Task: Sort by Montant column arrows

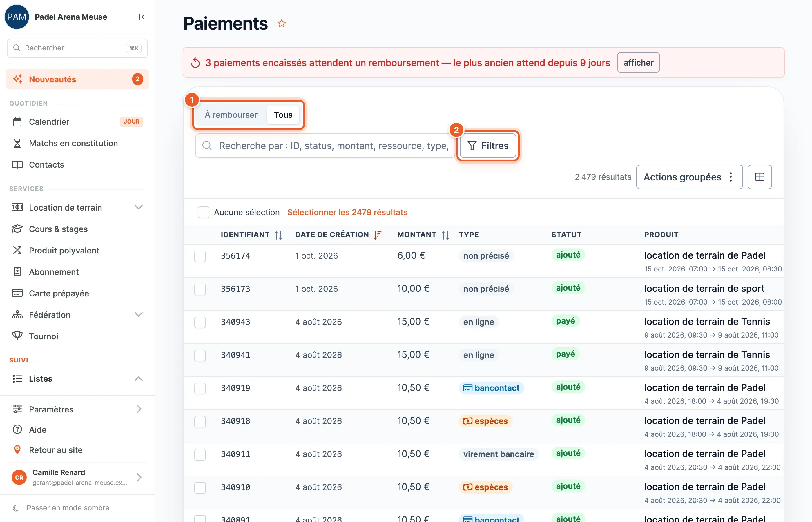Action: point(445,235)
